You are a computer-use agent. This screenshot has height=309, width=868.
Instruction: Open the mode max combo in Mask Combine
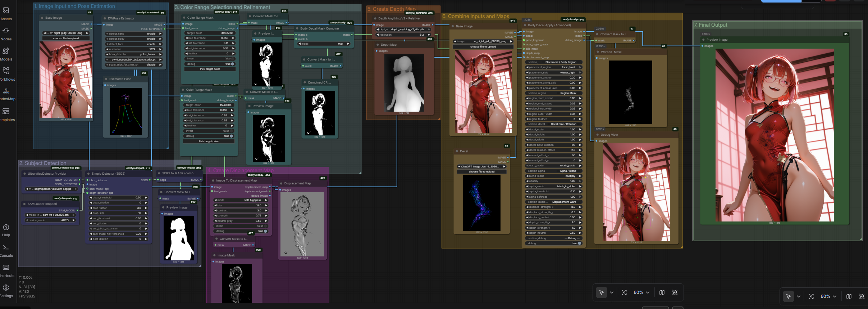click(x=324, y=44)
